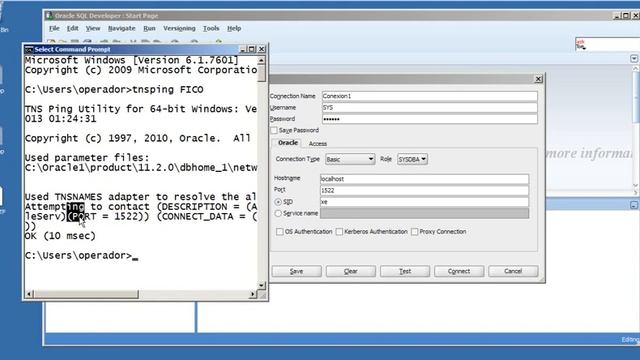Click the Username field containing SYS

click(429, 108)
